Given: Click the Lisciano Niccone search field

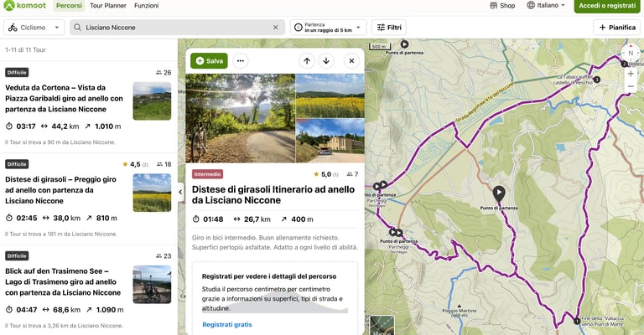Looking at the screenshot, I should pyautogui.click(x=177, y=28).
